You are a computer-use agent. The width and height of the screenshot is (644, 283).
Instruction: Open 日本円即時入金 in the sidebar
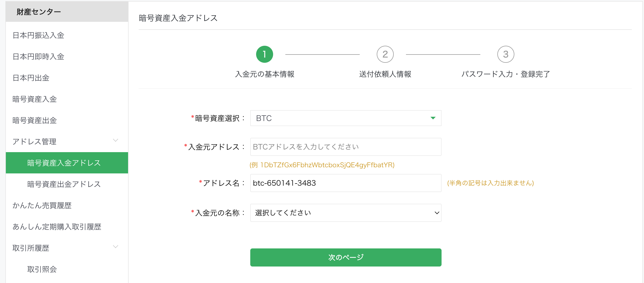coord(39,57)
